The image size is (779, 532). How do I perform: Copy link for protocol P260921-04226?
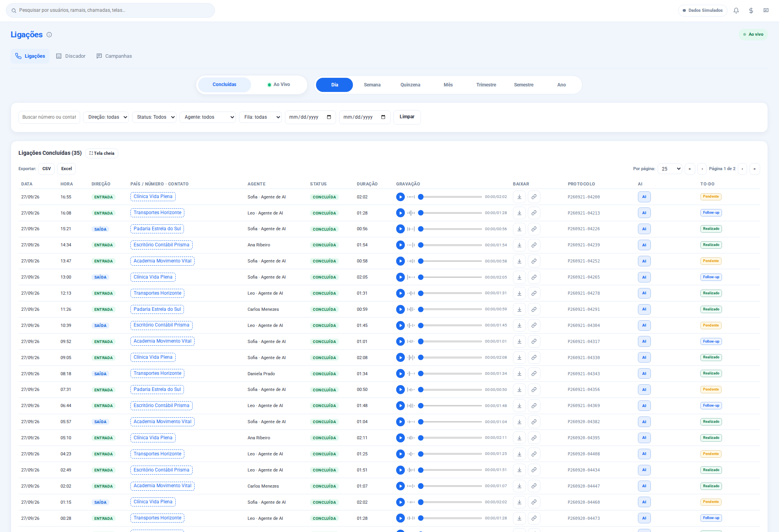534,229
